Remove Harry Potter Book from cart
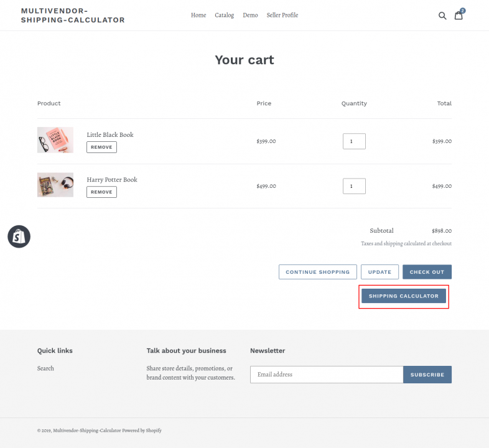Image resolution: width=489 pixels, height=448 pixels. coord(101,192)
